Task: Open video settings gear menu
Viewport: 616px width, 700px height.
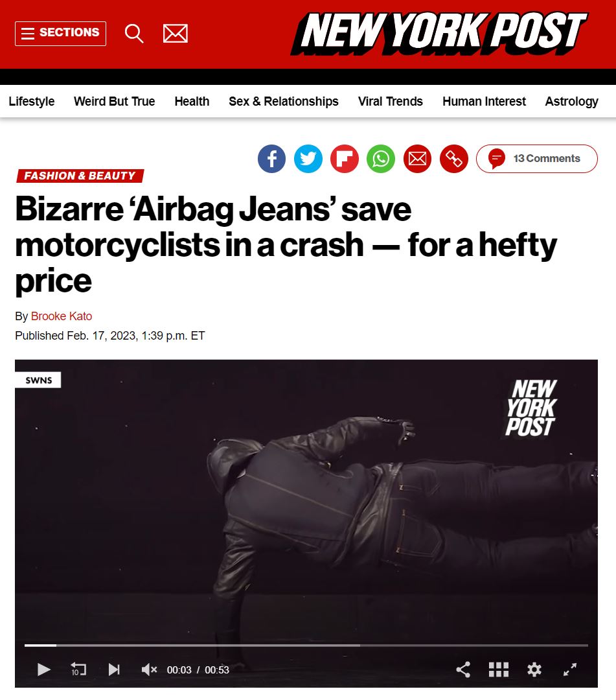Action: (534, 670)
